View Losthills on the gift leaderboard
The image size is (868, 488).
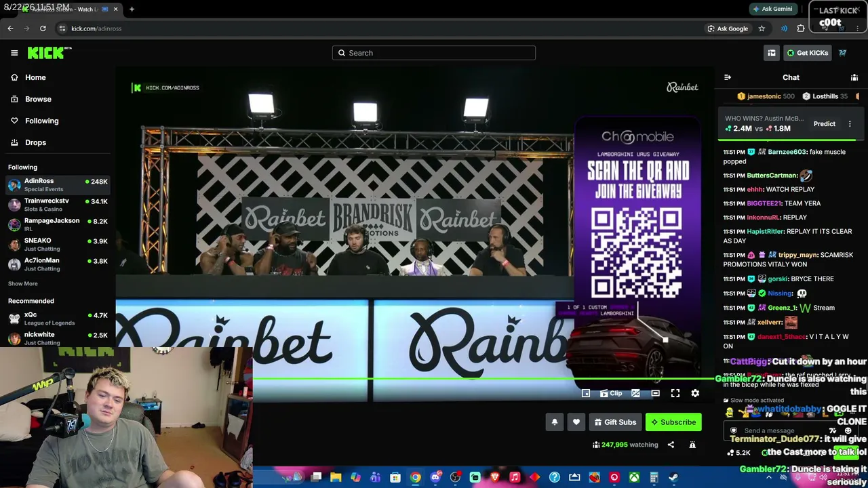point(825,96)
